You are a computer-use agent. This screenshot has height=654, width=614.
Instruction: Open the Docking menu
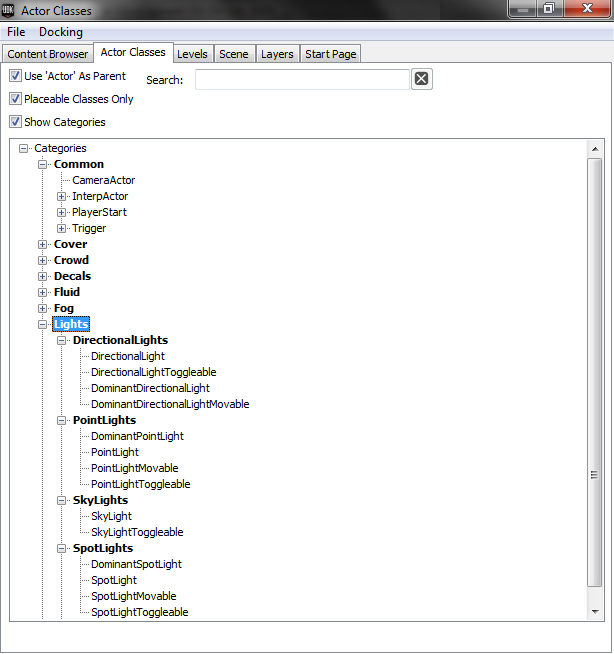[x=61, y=32]
